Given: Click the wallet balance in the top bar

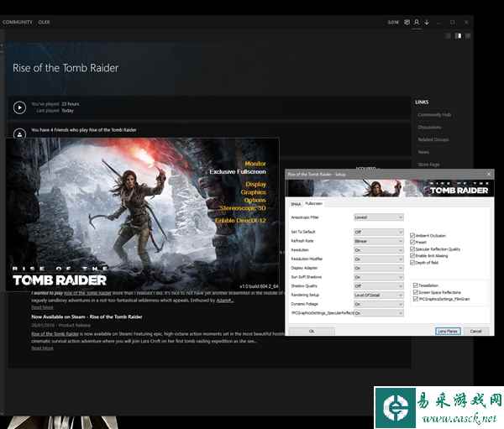Looking at the screenshot, I should pos(393,22).
